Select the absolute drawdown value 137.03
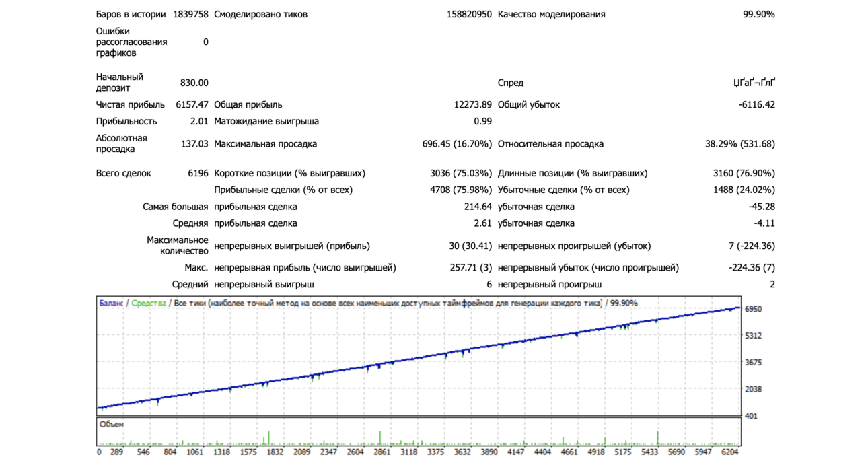The width and height of the screenshot is (868, 463). [x=195, y=143]
